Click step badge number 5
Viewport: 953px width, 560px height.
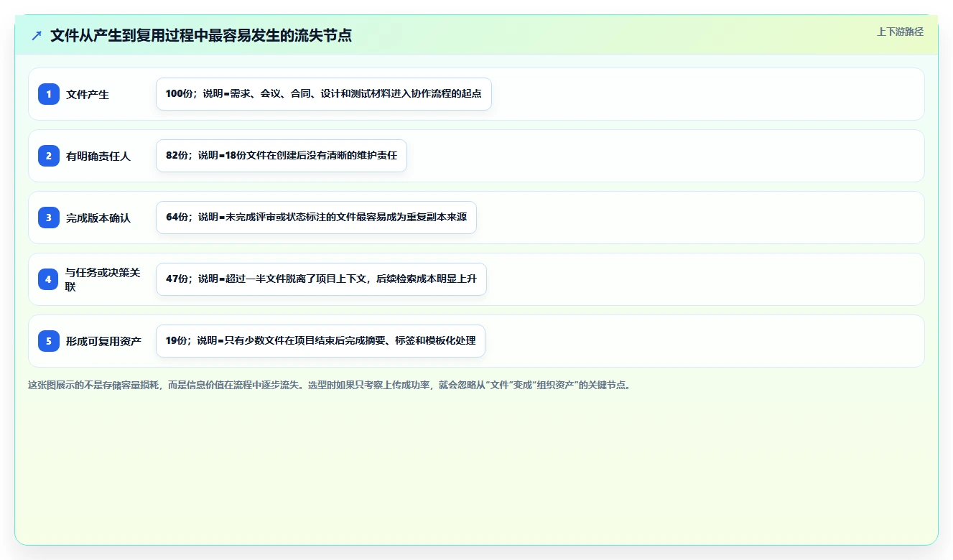(49, 341)
